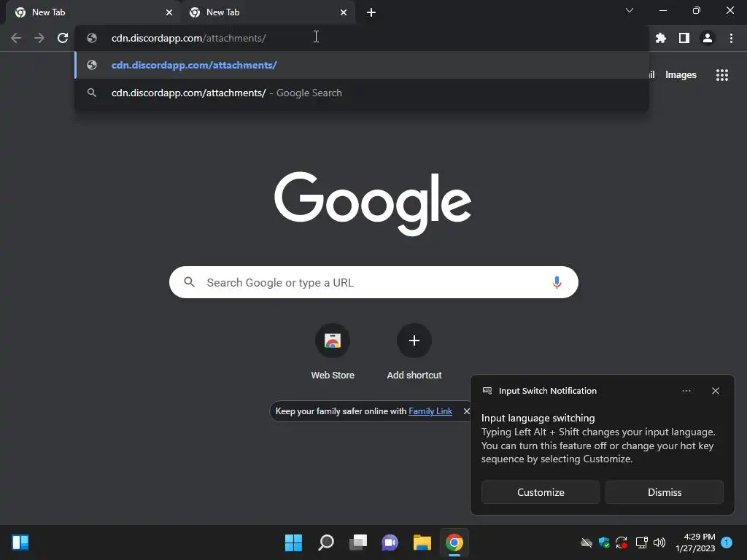This screenshot has height=560, width=747.
Task: Open a new tab with the plus button
Action: 371,12
